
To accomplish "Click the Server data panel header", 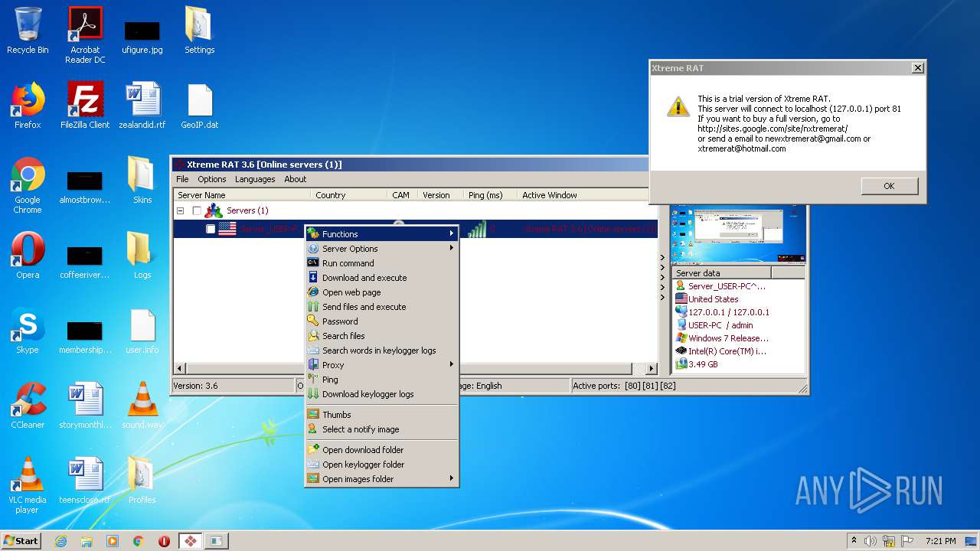I will 721,273.
